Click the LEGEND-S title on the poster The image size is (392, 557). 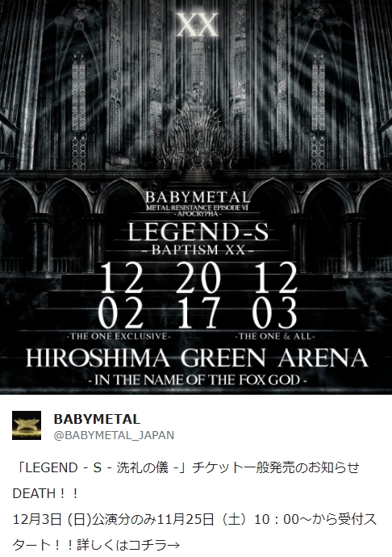pyautogui.click(x=198, y=232)
